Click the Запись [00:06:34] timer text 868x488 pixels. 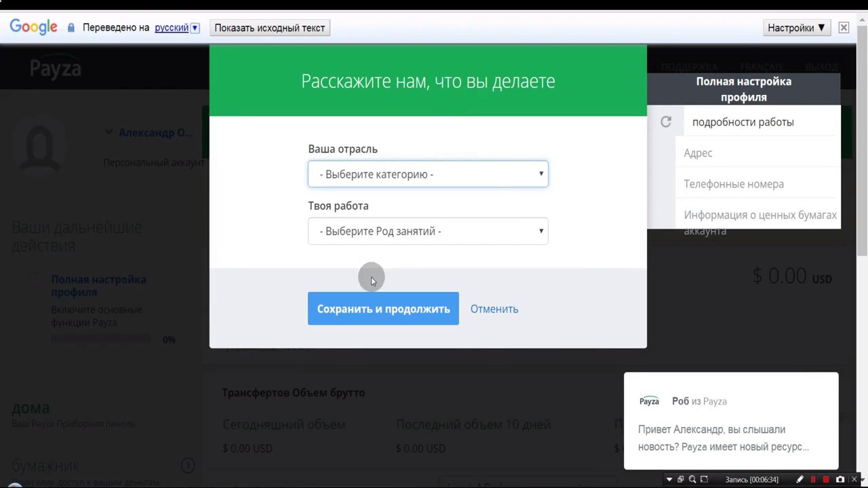pos(752,480)
